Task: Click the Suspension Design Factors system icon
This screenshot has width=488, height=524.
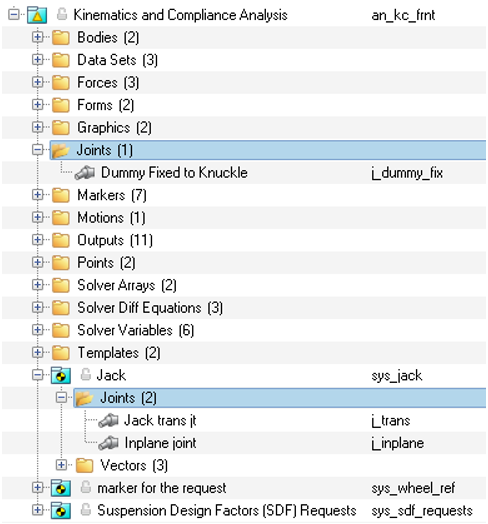Action: (60, 510)
